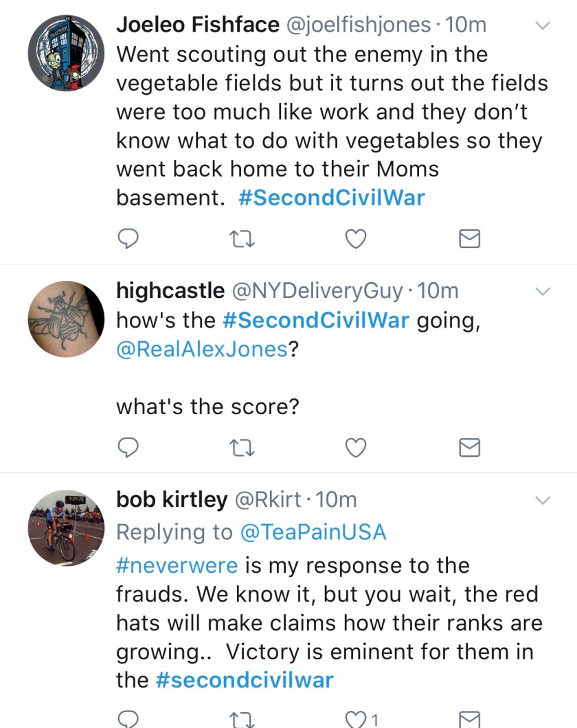The height and width of the screenshot is (728, 577).
Task: Open #SecondCivilWar hashtag in Joeleo's tweet
Action: 332,198
